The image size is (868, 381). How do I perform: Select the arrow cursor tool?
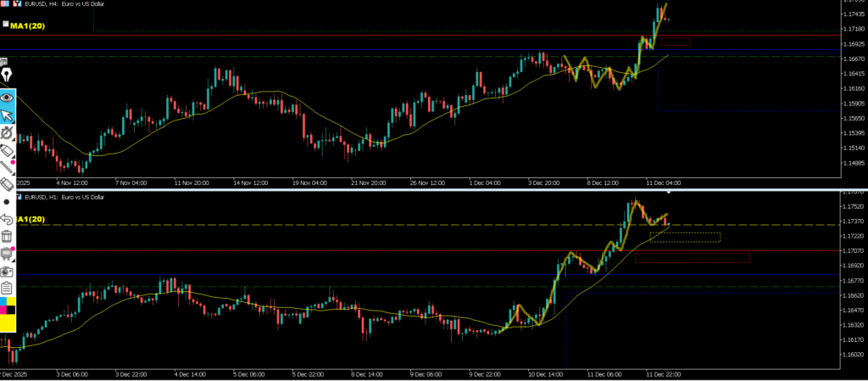8,115
